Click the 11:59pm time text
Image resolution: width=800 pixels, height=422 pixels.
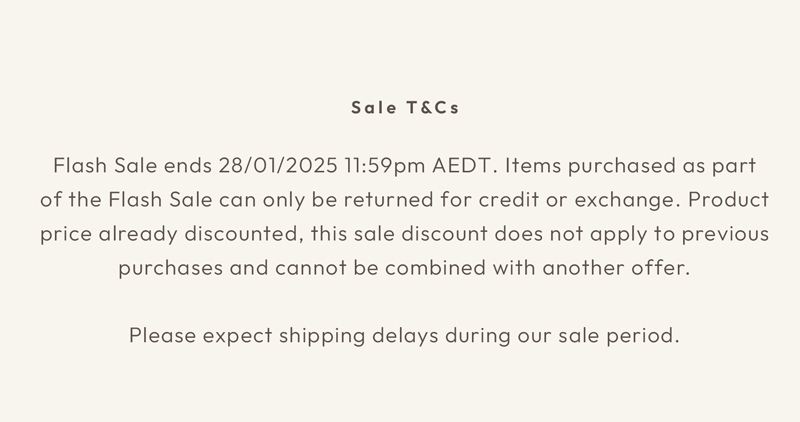click(x=375, y=164)
